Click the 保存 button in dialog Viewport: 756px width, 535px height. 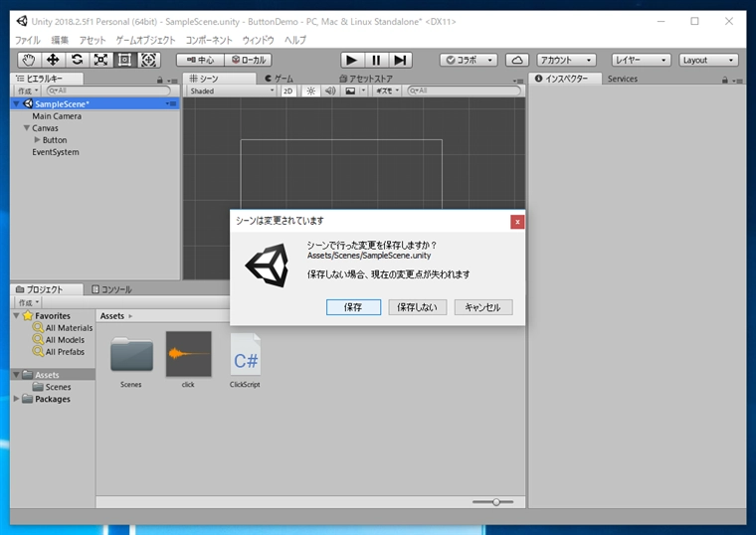click(x=353, y=307)
